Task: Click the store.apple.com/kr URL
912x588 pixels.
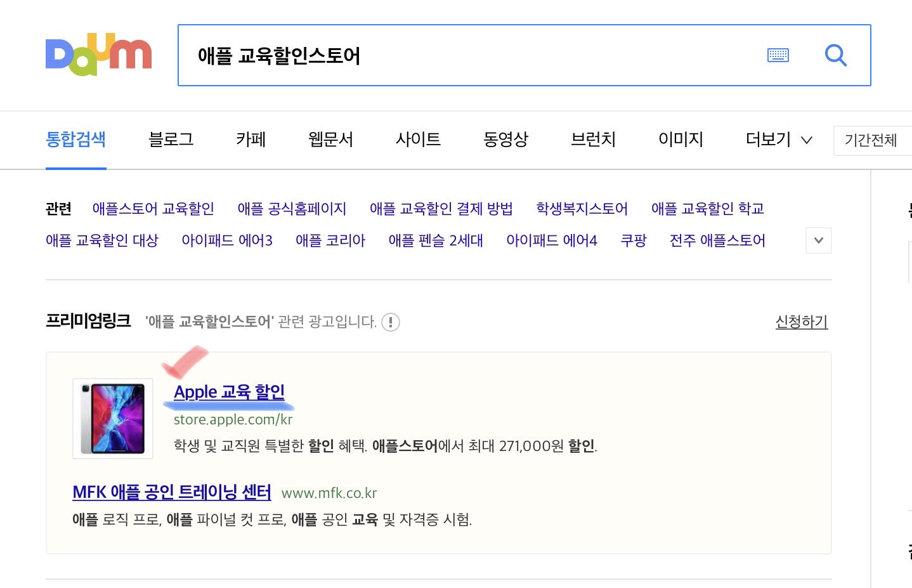Action: (233, 420)
